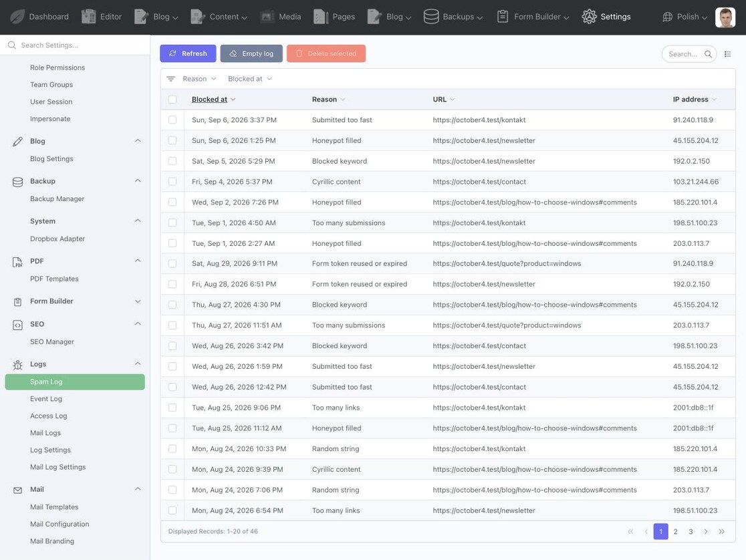Open Polish language menu
Viewport: 746px width, 560px height.
pyautogui.click(x=685, y=17)
